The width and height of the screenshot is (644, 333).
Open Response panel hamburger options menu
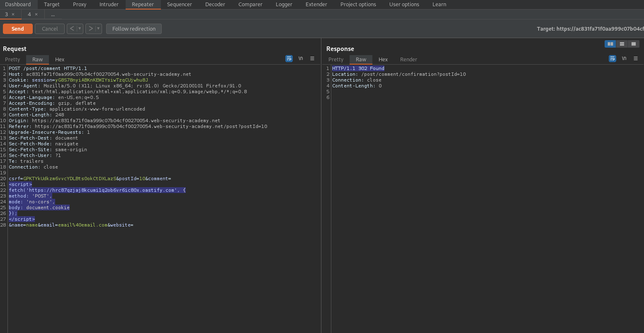click(636, 59)
